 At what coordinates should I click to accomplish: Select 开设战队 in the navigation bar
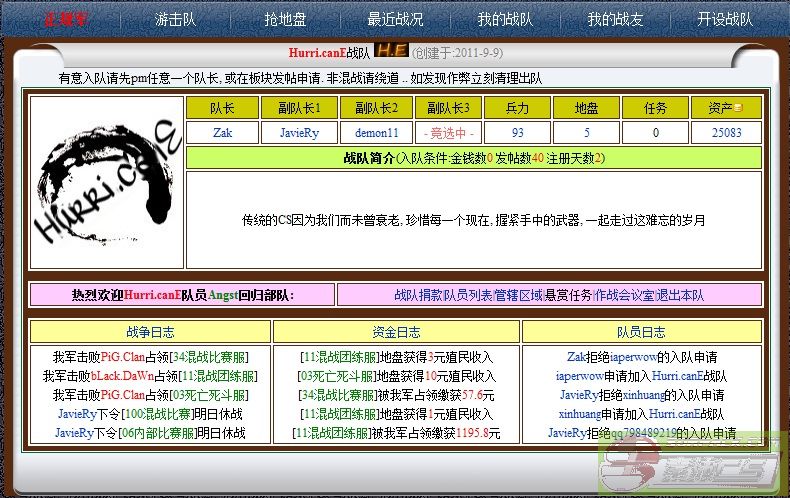[725, 19]
